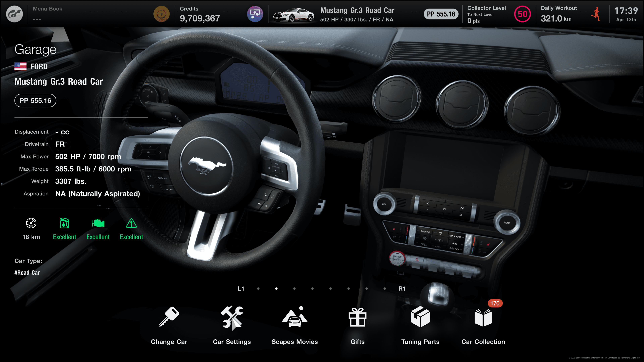The height and width of the screenshot is (362, 644).
Task: Click the PP 555.16 pill in header
Action: pyautogui.click(x=441, y=14)
